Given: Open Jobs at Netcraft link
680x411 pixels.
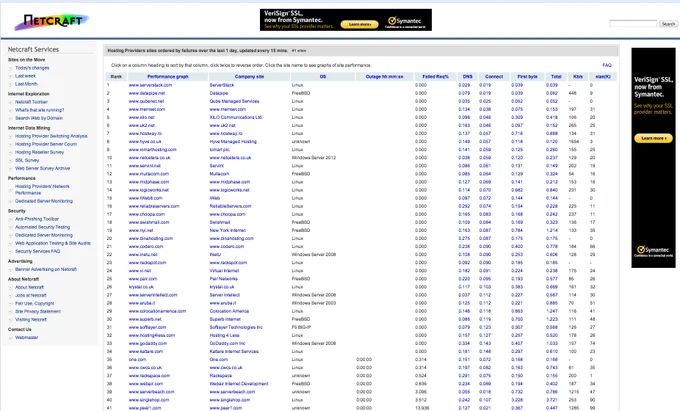Looking at the screenshot, I should [x=31, y=295].
